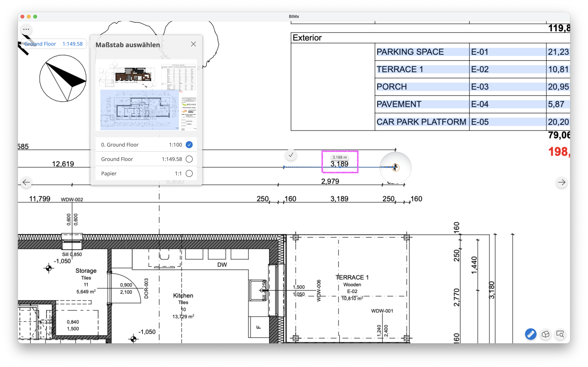The image size is (588, 367).
Task: Open the Ground Floor 1:149.58 scale selector
Action: coord(53,44)
